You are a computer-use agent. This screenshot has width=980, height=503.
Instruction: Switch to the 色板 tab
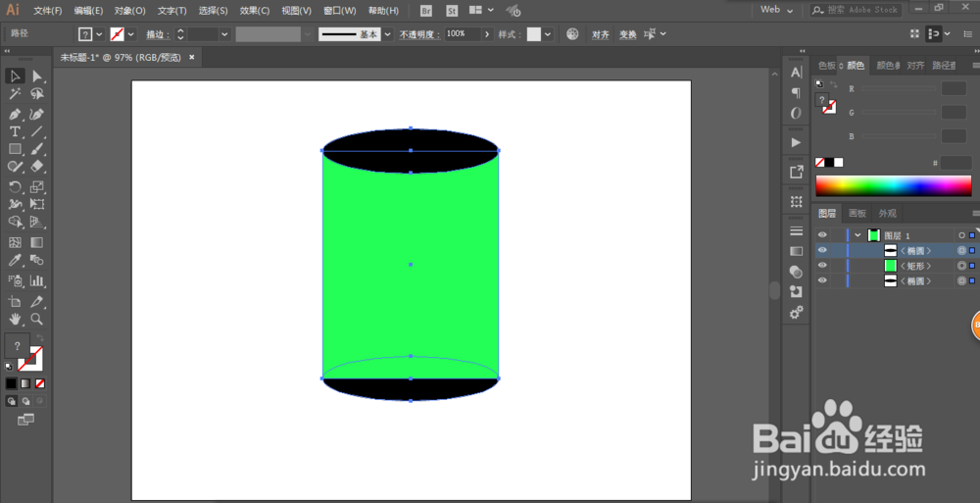tap(827, 65)
